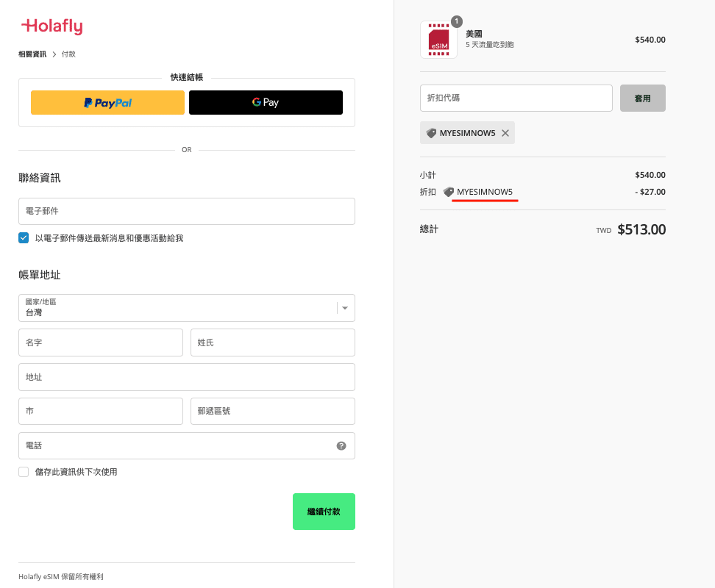Click the 郵遞區號 postal code field

pos(272,412)
